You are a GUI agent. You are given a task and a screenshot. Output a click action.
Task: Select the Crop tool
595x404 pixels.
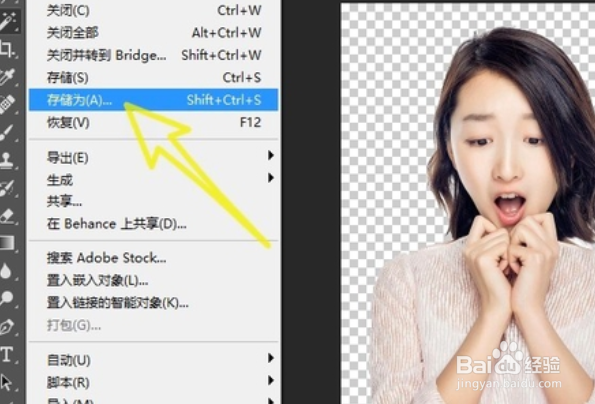(x=8, y=49)
